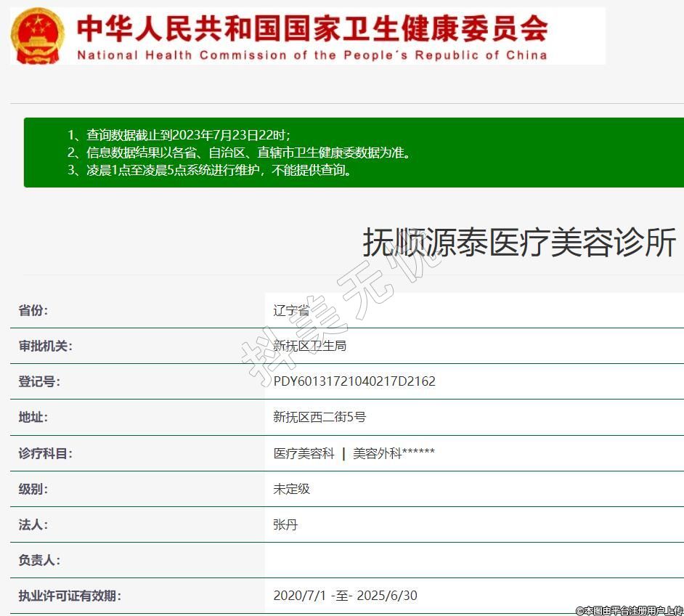
Task: Click the 诊疗科目 row label
Action: click(46, 453)
